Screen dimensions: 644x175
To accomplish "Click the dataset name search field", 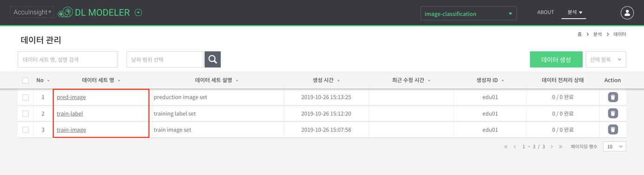I will tap(68, 60).
